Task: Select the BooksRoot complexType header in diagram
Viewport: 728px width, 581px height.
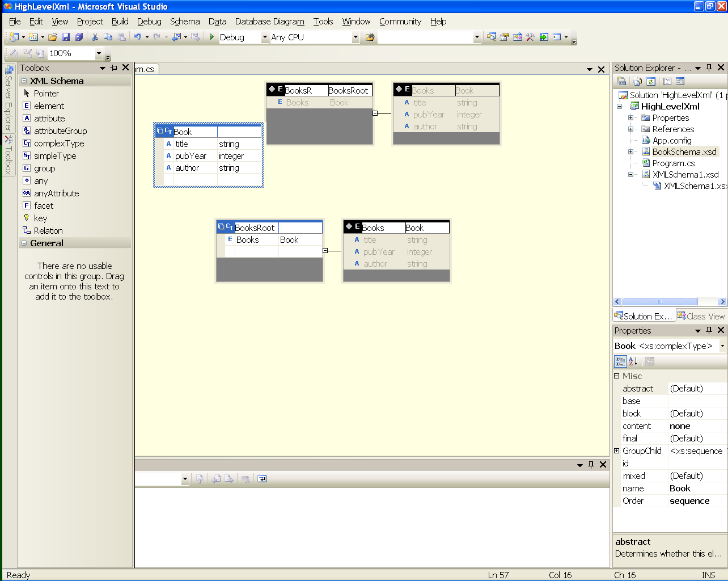Action: (x=269, y=228)
